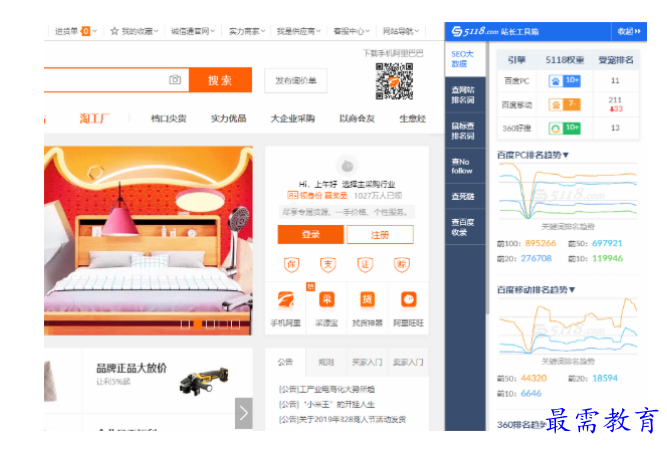Screen dimensions: 667x452
Task: Click the star icon beside 我的收藏
Action: coord(114,31)
